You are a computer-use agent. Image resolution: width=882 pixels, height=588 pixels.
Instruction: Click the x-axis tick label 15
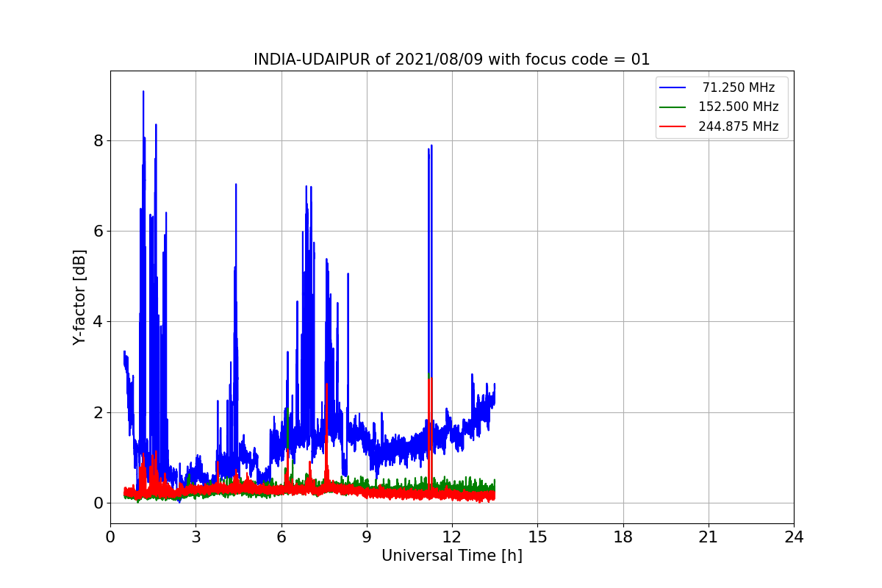coord(537,537)
